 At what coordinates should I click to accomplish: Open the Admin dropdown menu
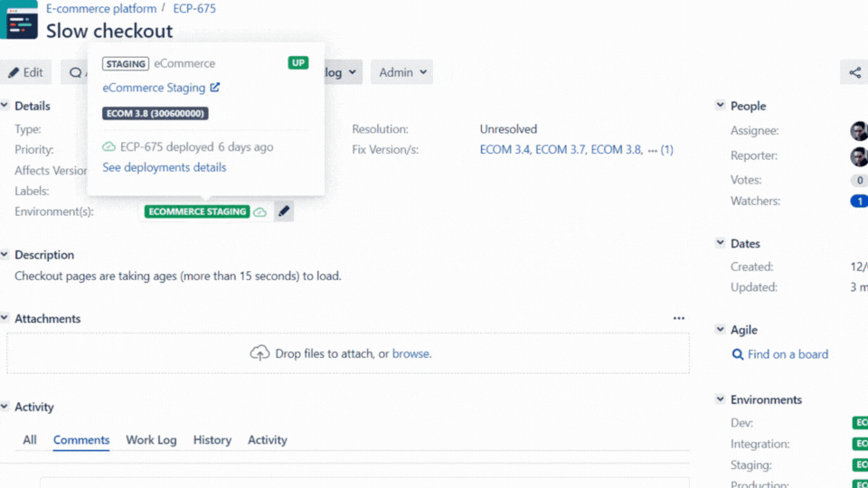coord(401,72)
